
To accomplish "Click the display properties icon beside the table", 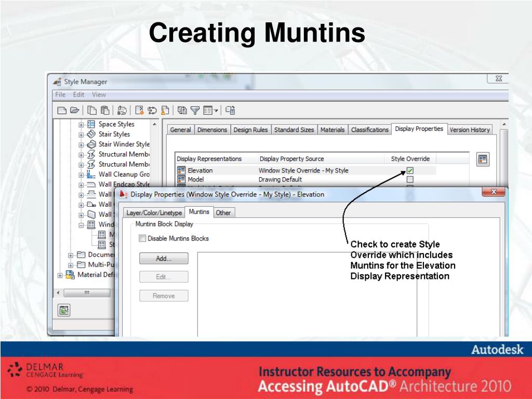I will 483,159.
